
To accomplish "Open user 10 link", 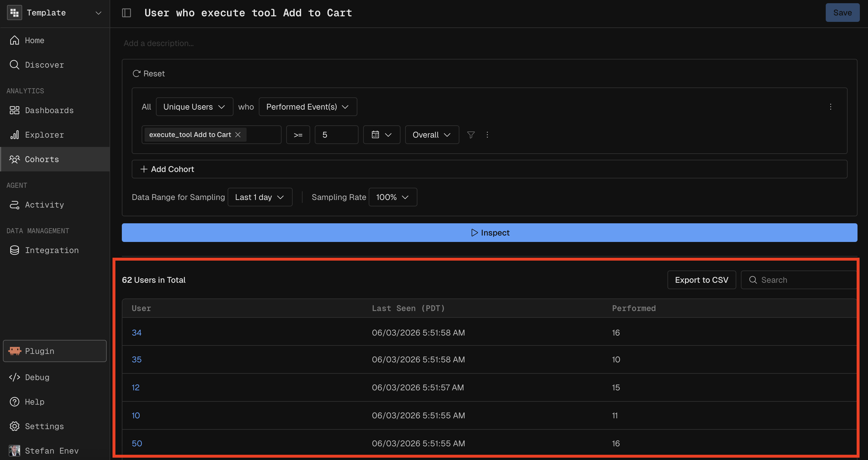I will pyautogui.click(x=136, y=415).
